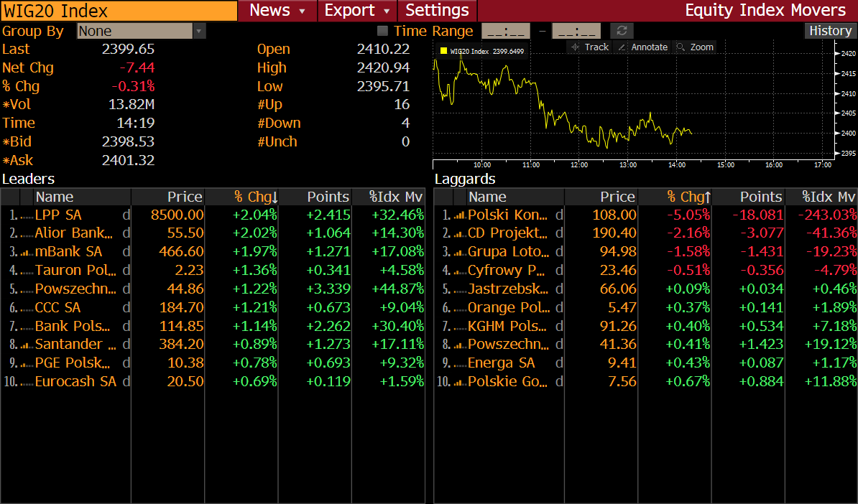This screenshot has height=504, width=858.
Task: Open the Settings menu
Action: pyautogui.click(x=437, y=11)
